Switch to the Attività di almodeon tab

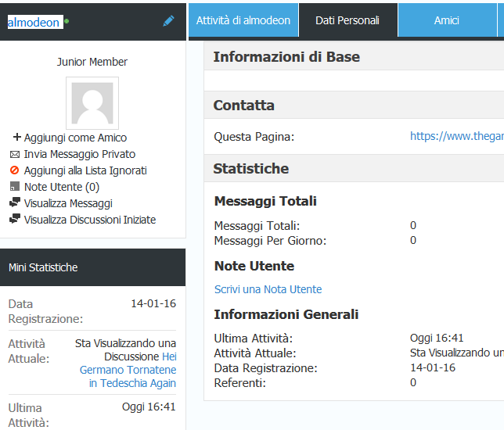pyautogui.click(x=243, y=20)
